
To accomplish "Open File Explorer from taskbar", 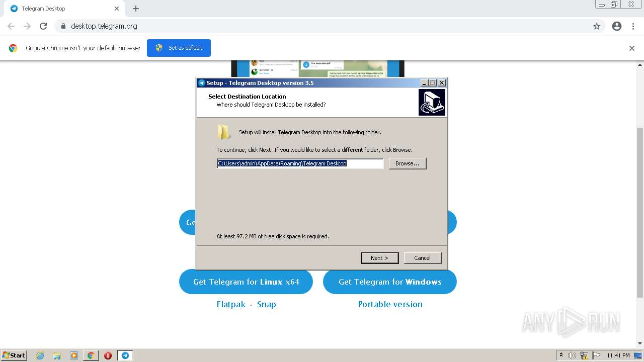I will point(57,355).
